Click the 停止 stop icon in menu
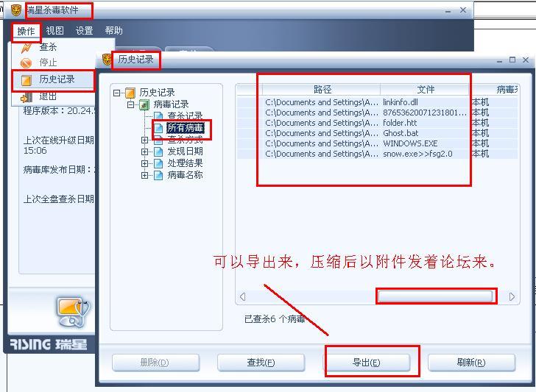The width and height of the screenshot is (536, 392). click(26, 63)
